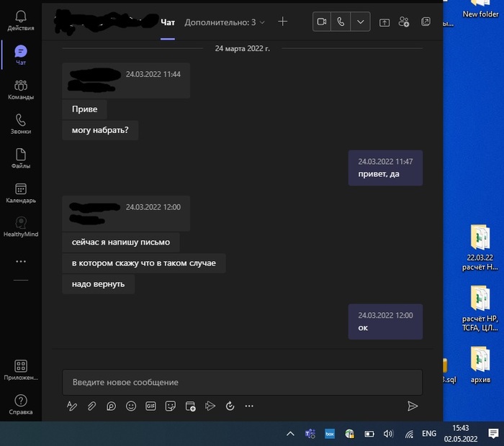Open Файлы in the sidebar
Image resolution: width=504 pixels, height=446 pixels.
[x=21, y=158]
